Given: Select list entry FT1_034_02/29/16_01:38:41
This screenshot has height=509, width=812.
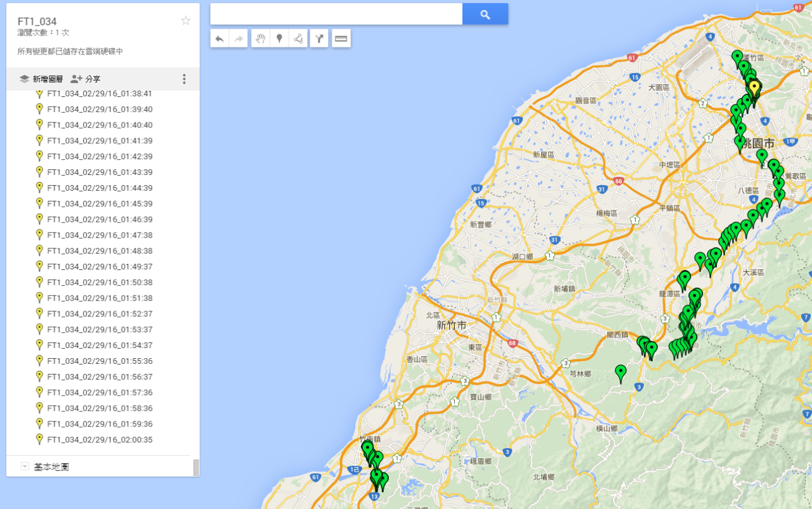Looking at the screenshot, I should pos(99,94).
